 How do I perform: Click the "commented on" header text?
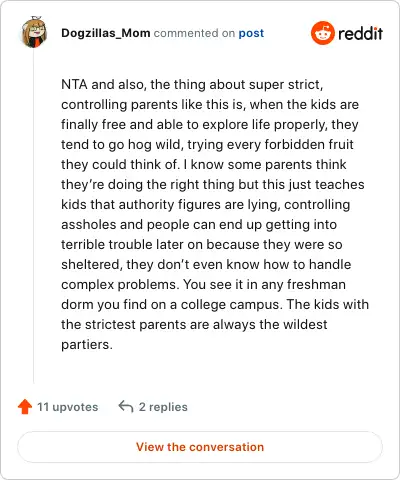194,33
